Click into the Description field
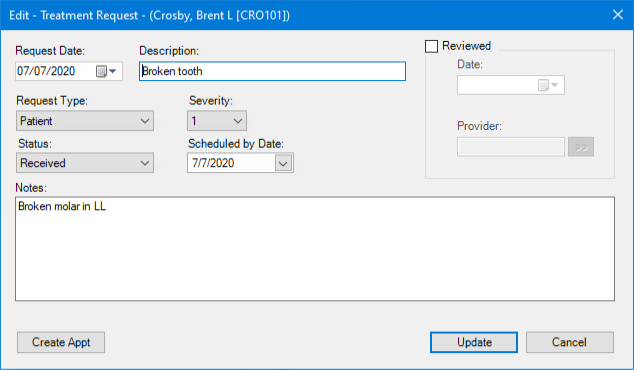The width and height of the screenshot is (634, 370). pyautogui.click(x=273, y=71)
